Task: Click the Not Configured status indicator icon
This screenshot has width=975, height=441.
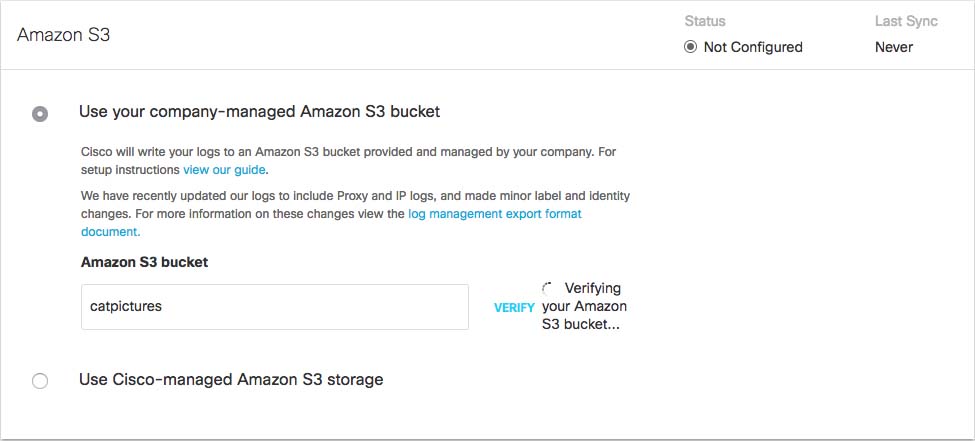Action: 691,47
